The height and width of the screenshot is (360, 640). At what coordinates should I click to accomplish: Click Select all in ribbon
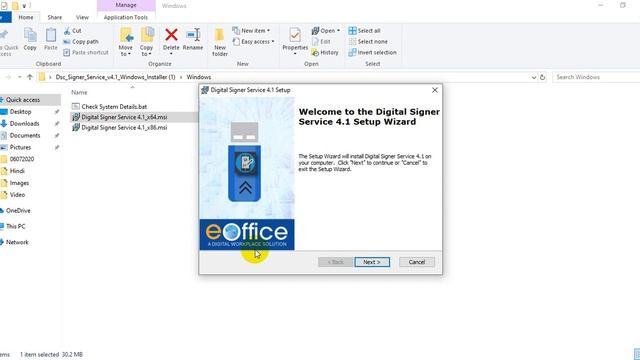point(364,31)
